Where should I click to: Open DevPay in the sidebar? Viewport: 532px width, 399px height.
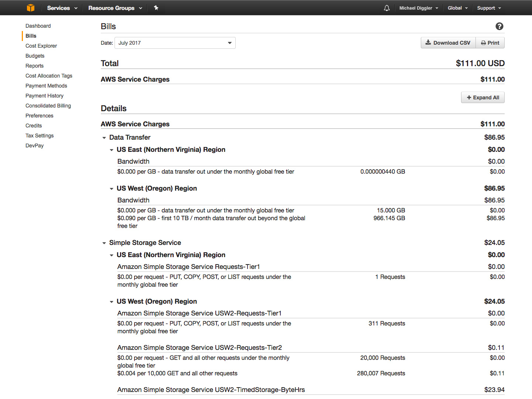pos(34,146)
